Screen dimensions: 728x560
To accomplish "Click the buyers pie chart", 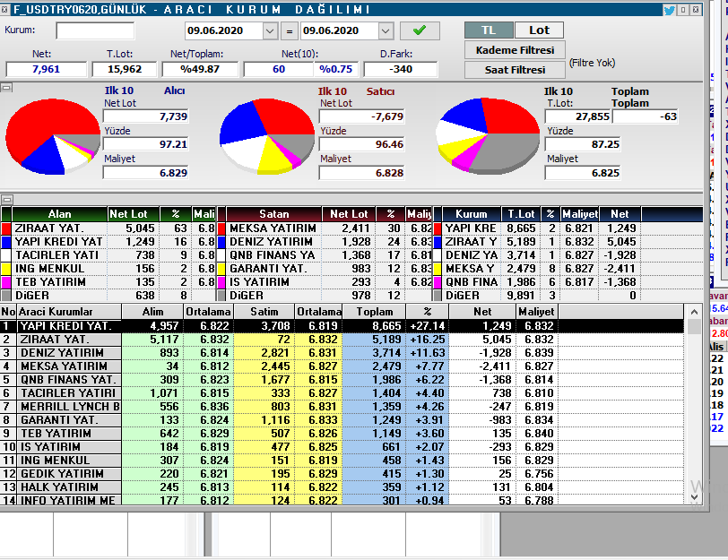I will (x=53, y=136).
